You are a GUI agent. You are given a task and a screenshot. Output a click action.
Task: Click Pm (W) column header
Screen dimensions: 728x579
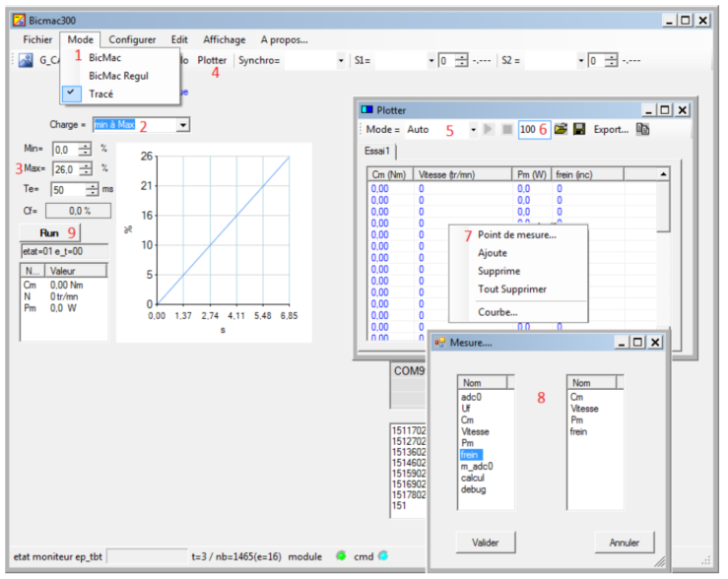(532, 174)
